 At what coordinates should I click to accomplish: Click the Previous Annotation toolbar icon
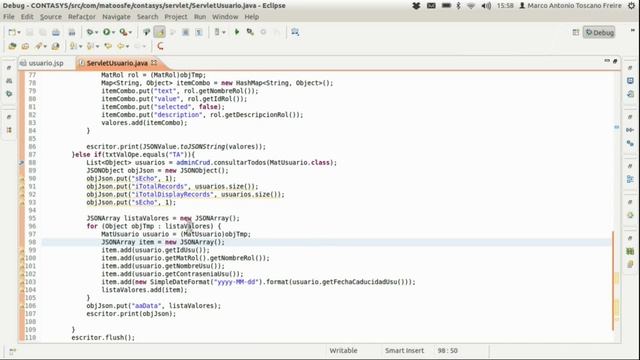(x=90, y=46)
